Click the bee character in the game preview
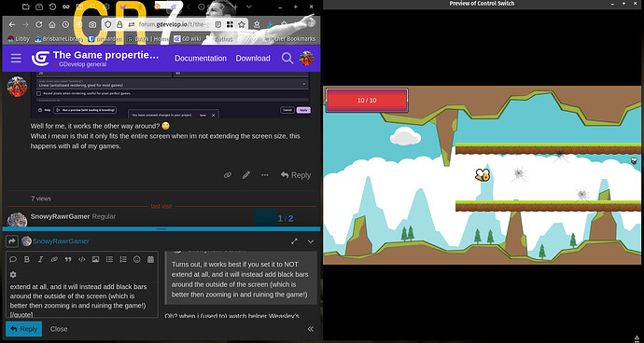 (483, 175)
